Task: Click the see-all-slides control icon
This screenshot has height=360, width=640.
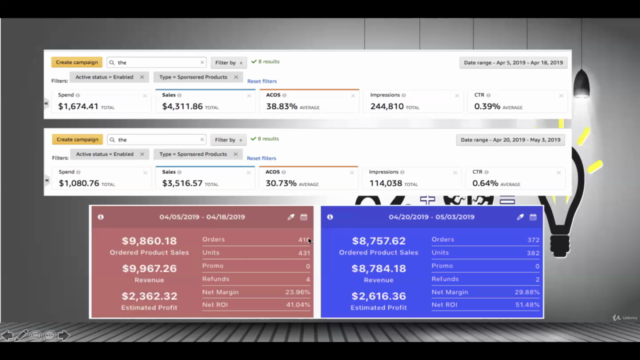Action: pyautogui.click(x=36, y=336)
